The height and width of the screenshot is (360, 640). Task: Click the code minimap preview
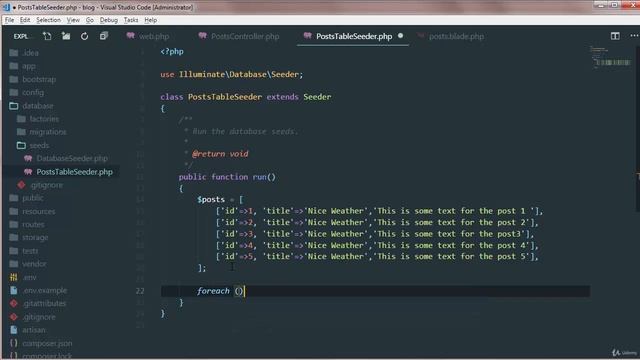(610, 58)
